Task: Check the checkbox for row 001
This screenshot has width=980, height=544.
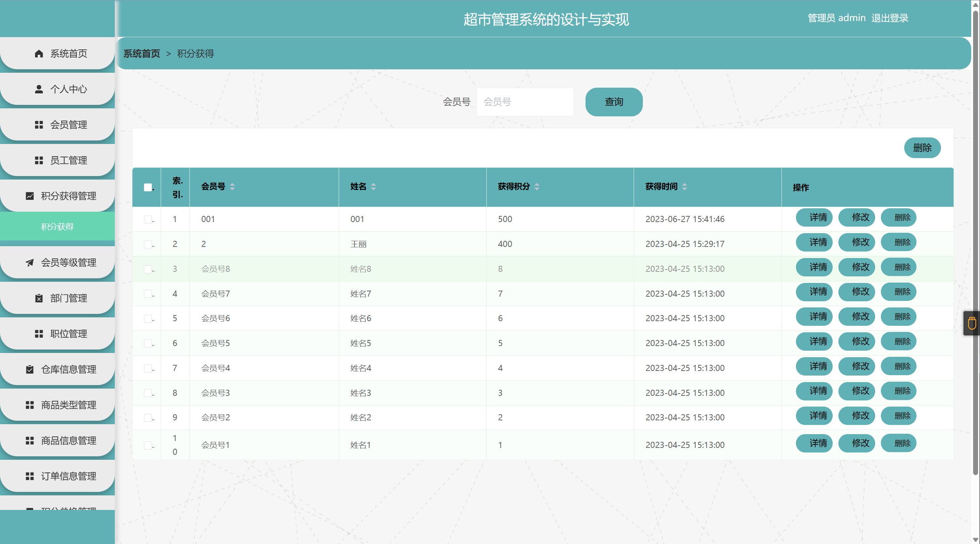Action: coord(148,219)
